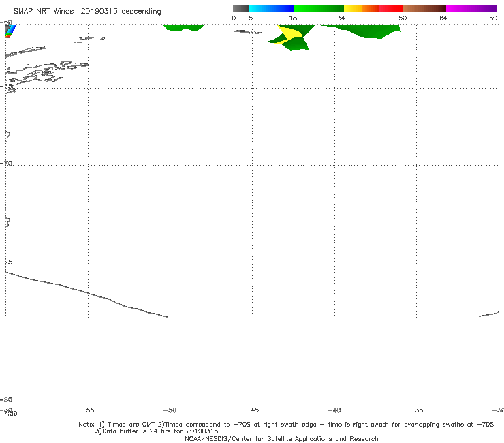Click the color bar label '5'
Image resolution: width=504 pixels, height=443 pixels.
tap(251, 18)
